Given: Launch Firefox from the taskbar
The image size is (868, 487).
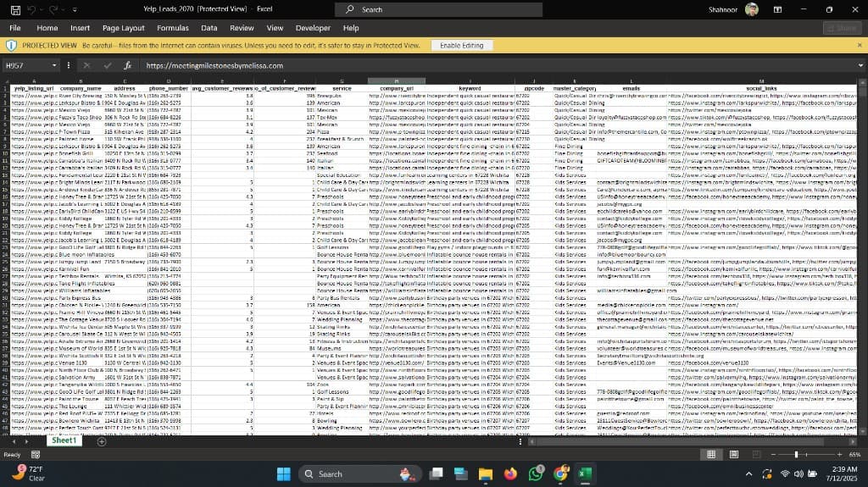Looking at the screenshot, I should pyautogui.click(x=510, y=473).
